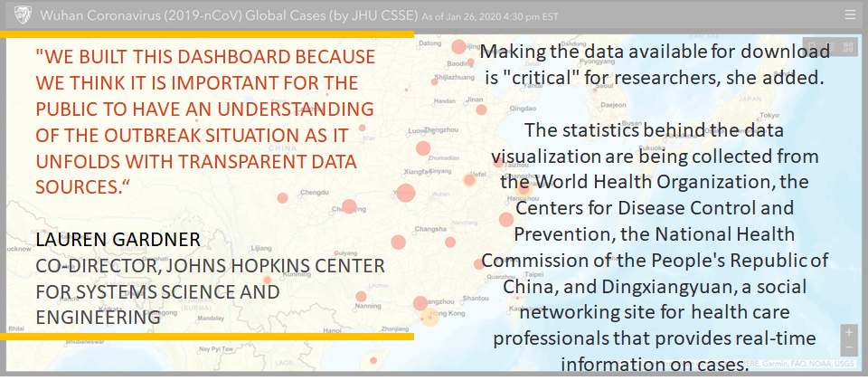Click the 'Handan' map label
This screenshot has width=868, height=390.
[445, 100]
